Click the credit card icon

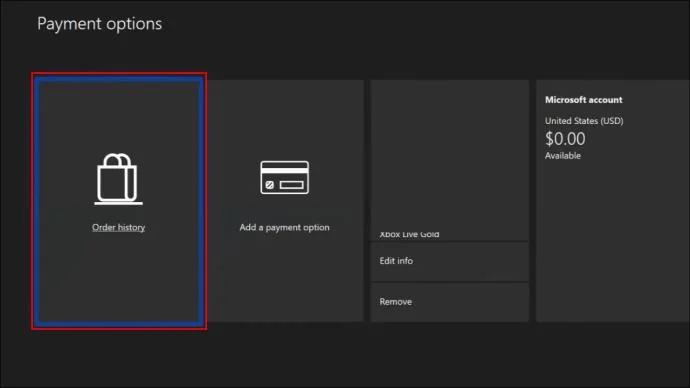coord(284,178)
